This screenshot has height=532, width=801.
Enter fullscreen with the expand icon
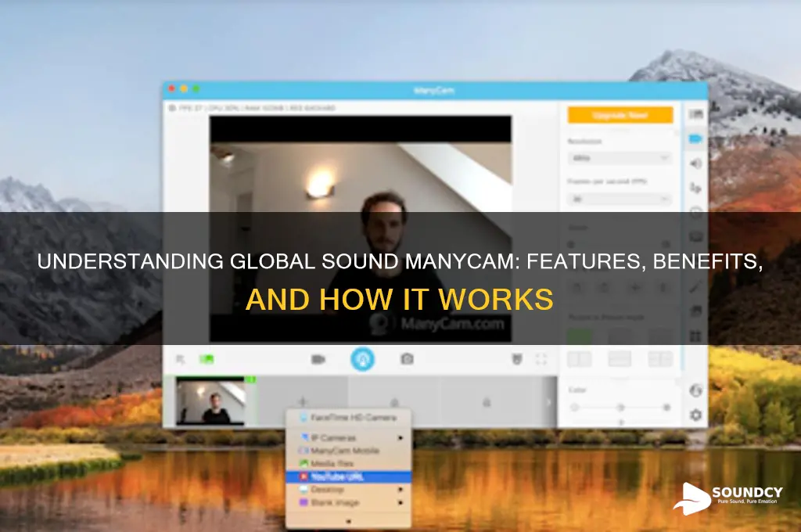pos(541,359)
